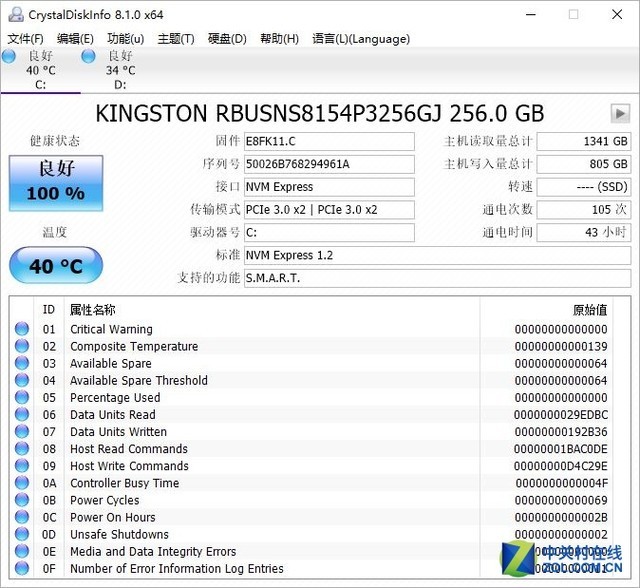Click status icon for Available Spare row 03
Viewport: 640px width, 588px height.
22,363
